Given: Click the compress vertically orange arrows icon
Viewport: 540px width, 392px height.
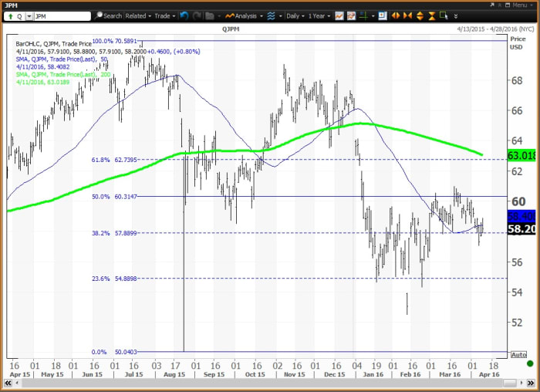Looking at the screenshot, I should 432,16.
